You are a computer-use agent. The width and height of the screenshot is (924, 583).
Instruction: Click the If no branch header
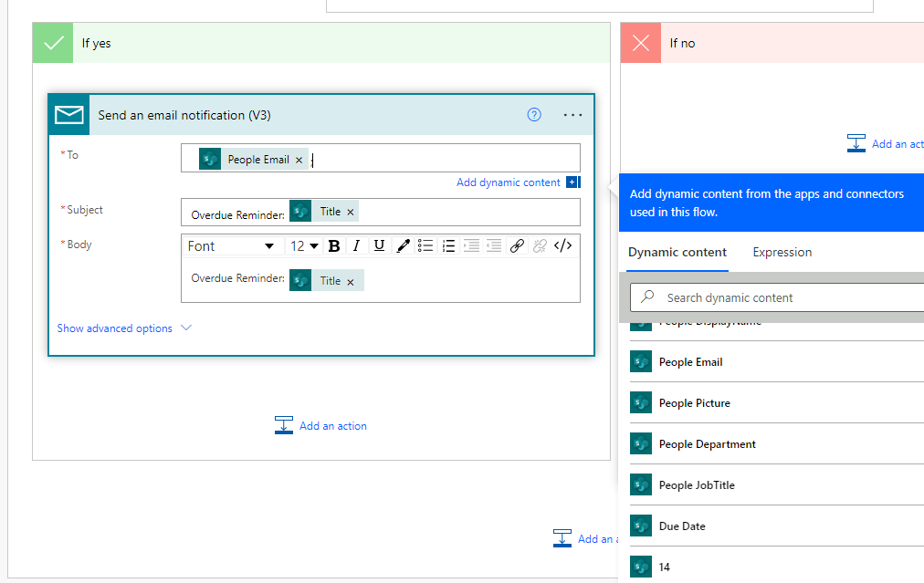(x=772, y=43)
